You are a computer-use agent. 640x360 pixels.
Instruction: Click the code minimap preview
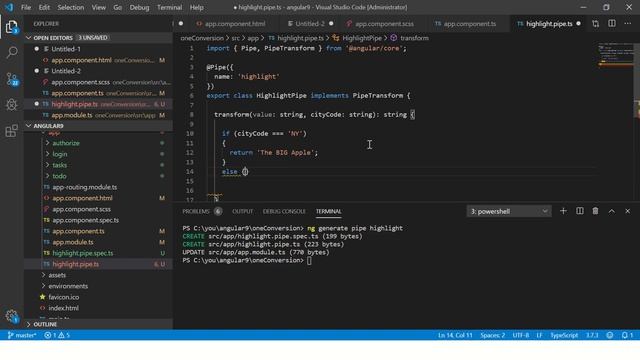616,55
